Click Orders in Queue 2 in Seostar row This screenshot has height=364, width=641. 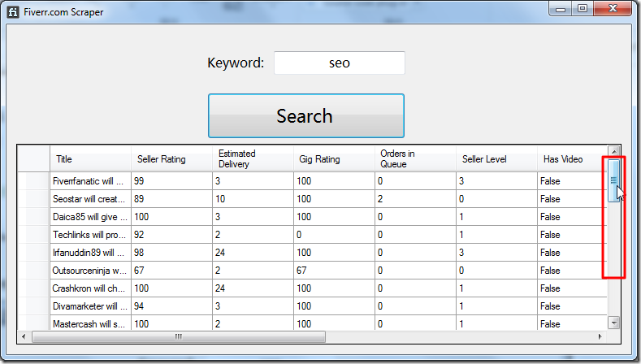pyautogui.click(x=415, y=199)
